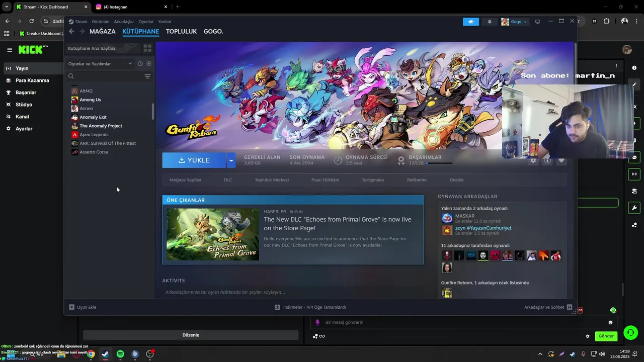Expand the Oyunlar ve Yazılımlar filter dropdown
The image size is (644, 362).
(100, 64)
